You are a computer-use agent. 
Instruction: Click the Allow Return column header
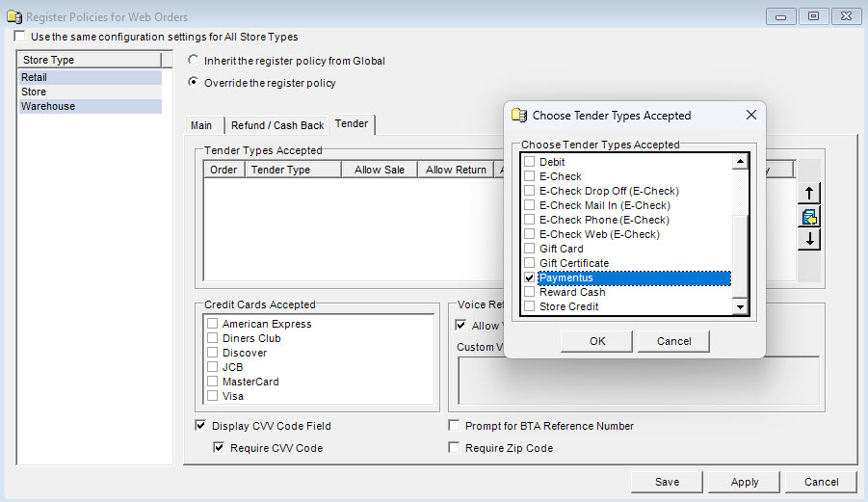pos(456,170)
